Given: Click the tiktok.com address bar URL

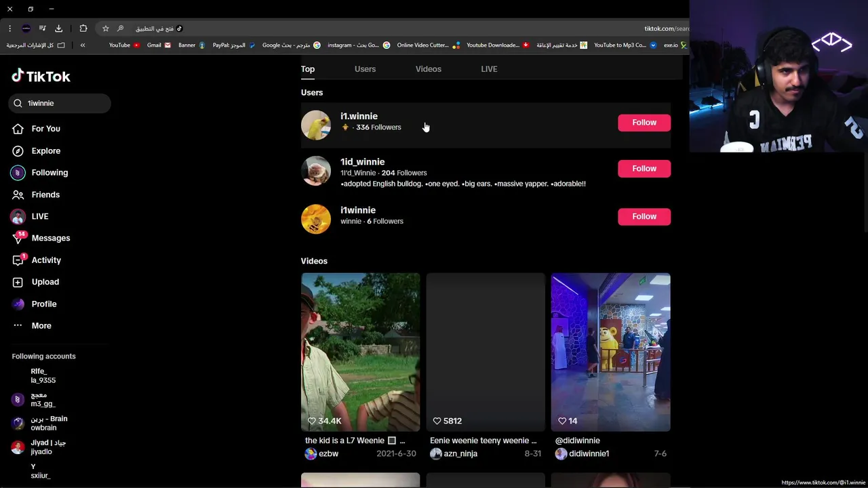Looking at the screenshot, I should (666, 28).
